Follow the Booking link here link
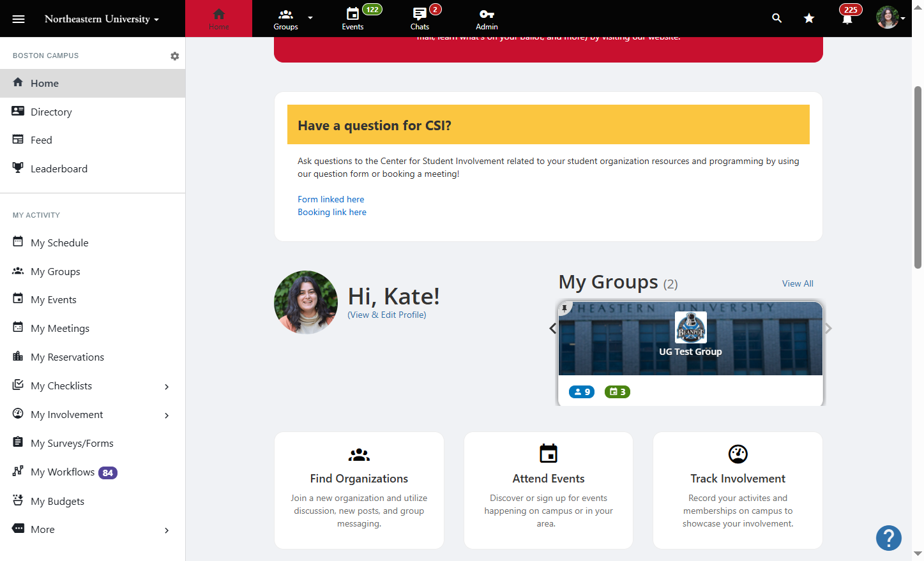The image size is (924, 561). pyautogui.click(x=332, y=212)
